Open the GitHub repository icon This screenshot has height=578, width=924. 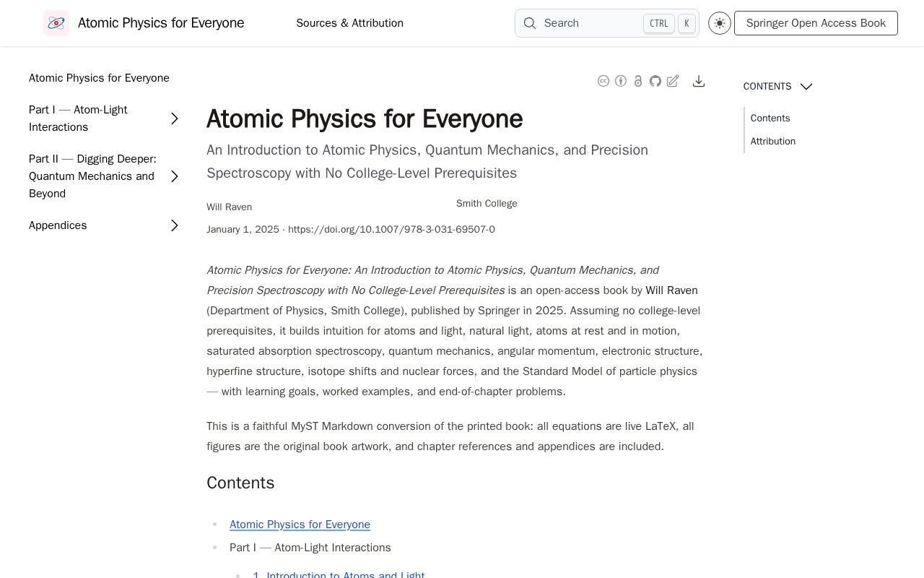[x=655, y=81]
